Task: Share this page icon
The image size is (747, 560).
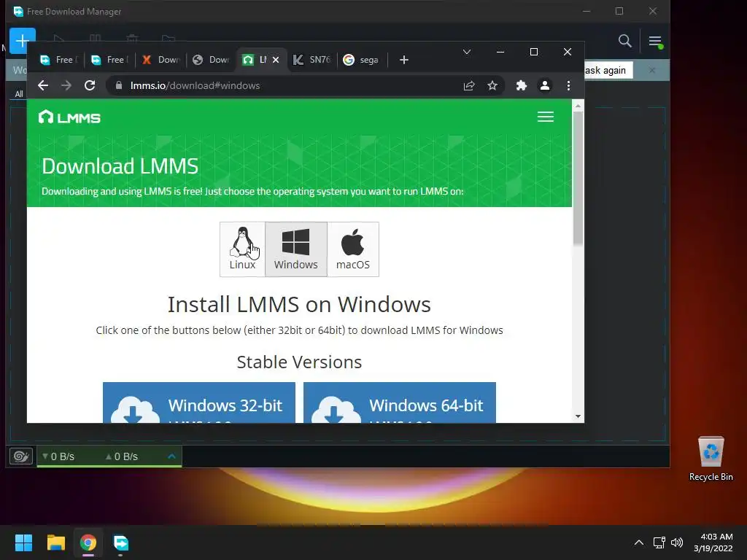Action: 469,86
